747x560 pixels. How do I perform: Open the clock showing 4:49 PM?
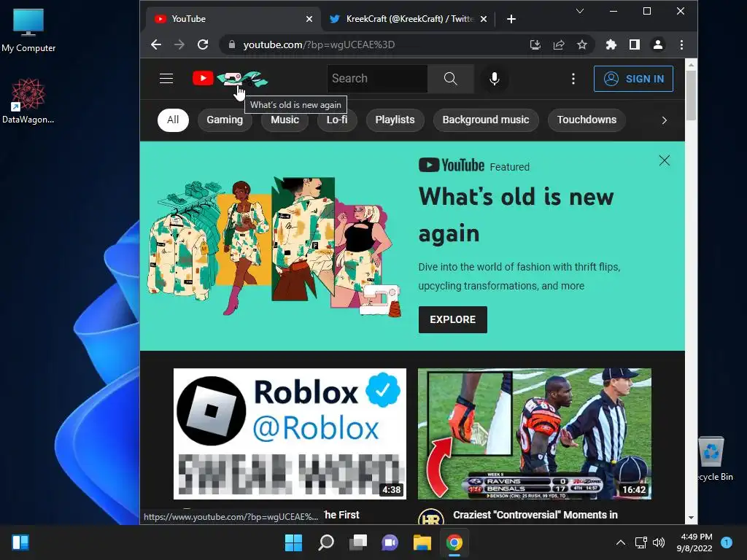pyautogui.click(x=694, y=542)
